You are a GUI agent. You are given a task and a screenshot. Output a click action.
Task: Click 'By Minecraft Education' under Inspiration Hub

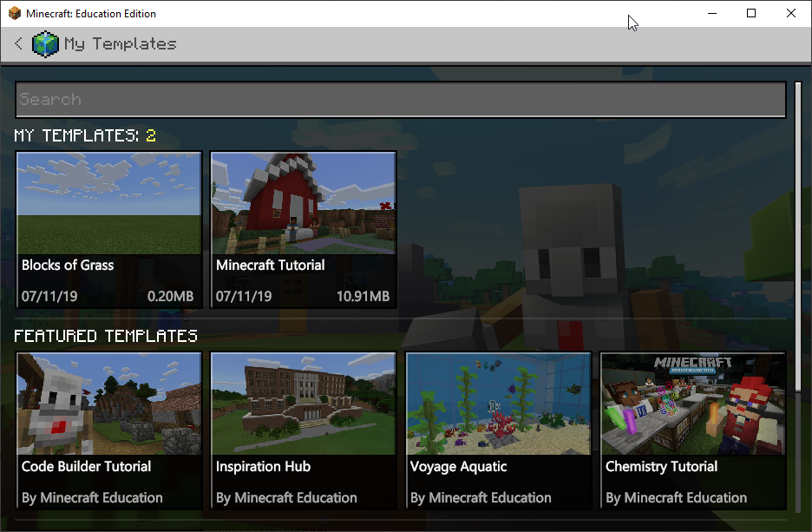(286, 498)
